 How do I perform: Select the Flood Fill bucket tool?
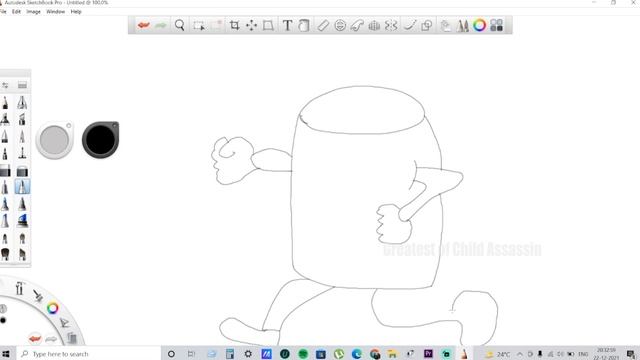pyautogui.click(x=304, y=25)
